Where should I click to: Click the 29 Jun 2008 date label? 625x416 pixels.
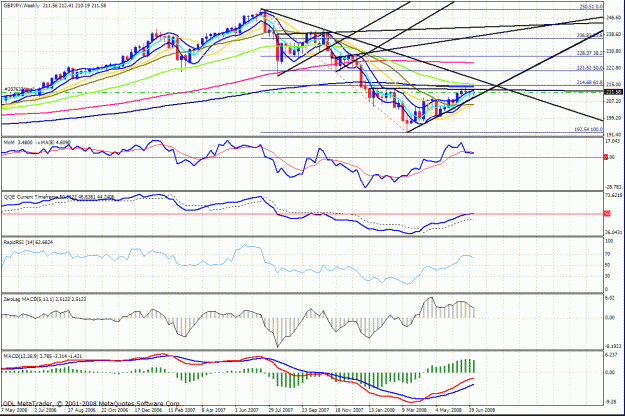pyautogui.click(x=482, y=410)
